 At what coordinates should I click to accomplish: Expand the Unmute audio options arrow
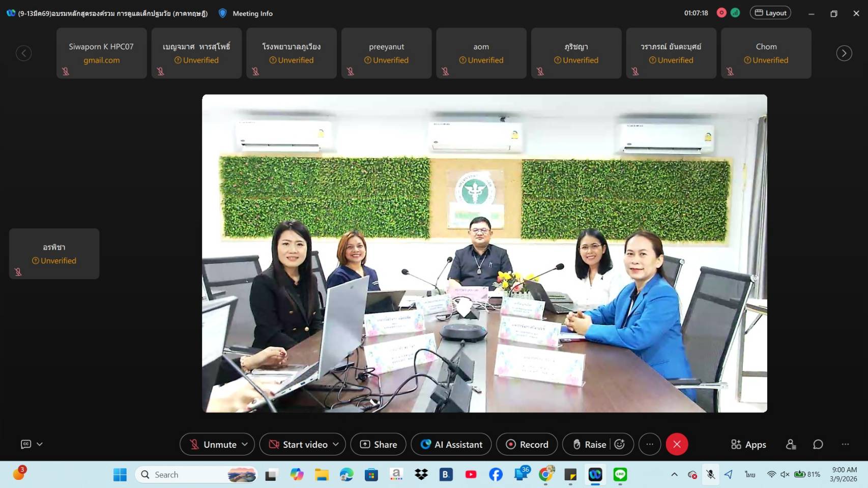[x=245, y=444]
